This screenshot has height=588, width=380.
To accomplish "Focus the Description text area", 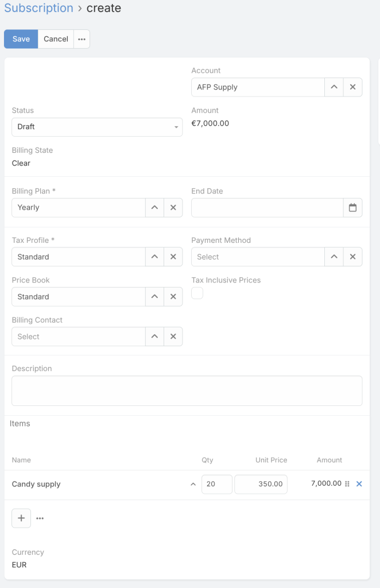I will point(187,390).
